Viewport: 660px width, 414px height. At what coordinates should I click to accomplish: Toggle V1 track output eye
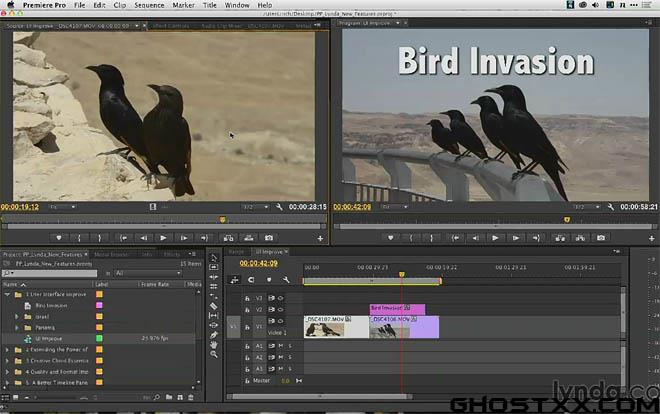point(280,321)
